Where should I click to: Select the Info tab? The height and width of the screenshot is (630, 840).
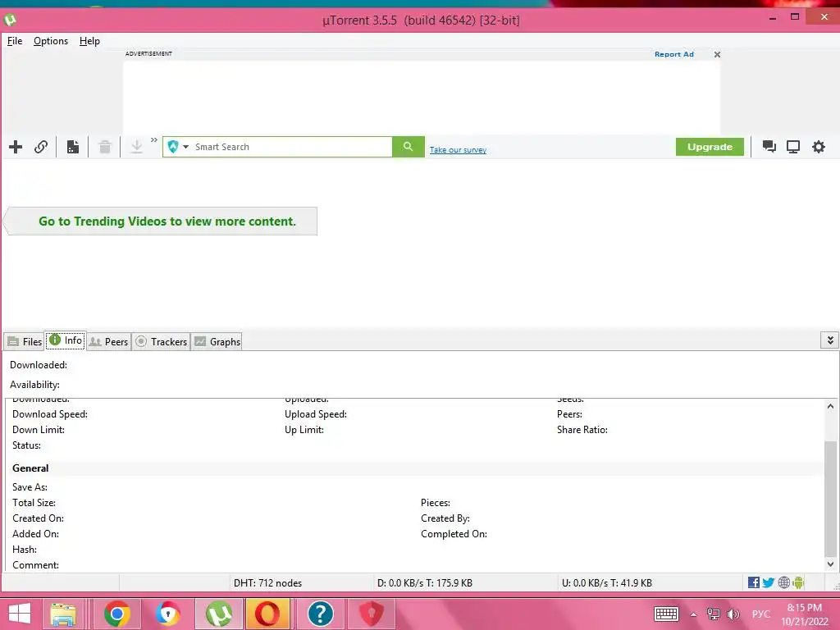click(66, 340)
